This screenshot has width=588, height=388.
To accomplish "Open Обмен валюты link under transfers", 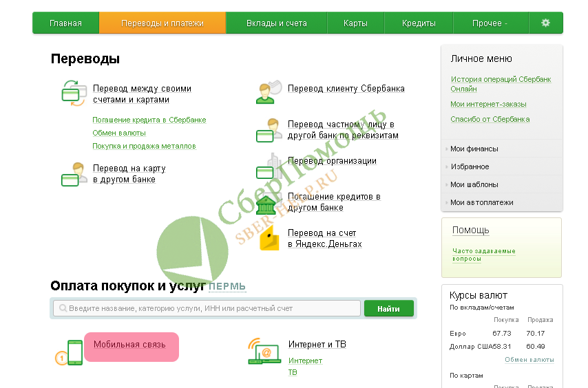I will (x=119, y=133).
